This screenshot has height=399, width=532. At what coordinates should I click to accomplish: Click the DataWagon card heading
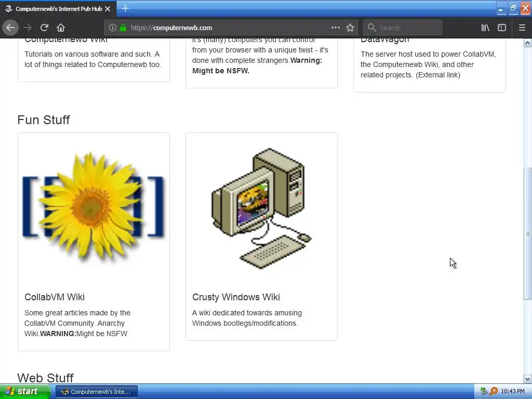(385, 41)
